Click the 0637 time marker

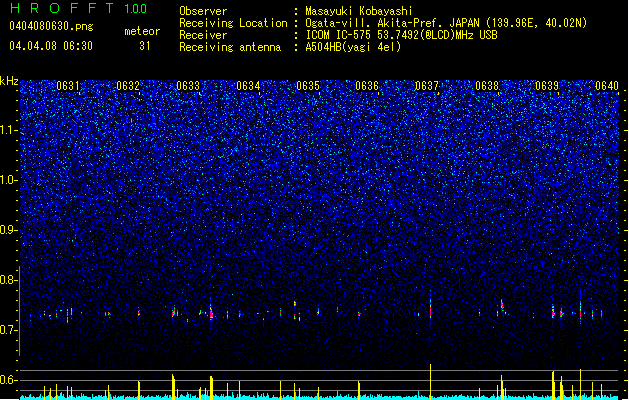427,86
